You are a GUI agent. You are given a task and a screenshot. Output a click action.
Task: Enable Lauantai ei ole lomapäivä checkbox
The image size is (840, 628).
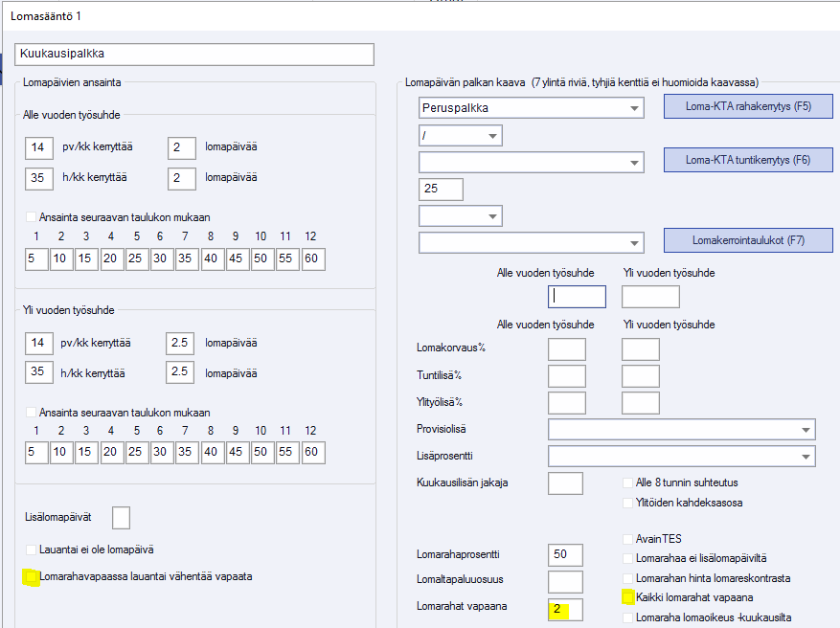pyautogui.click(x=32, y=549)
